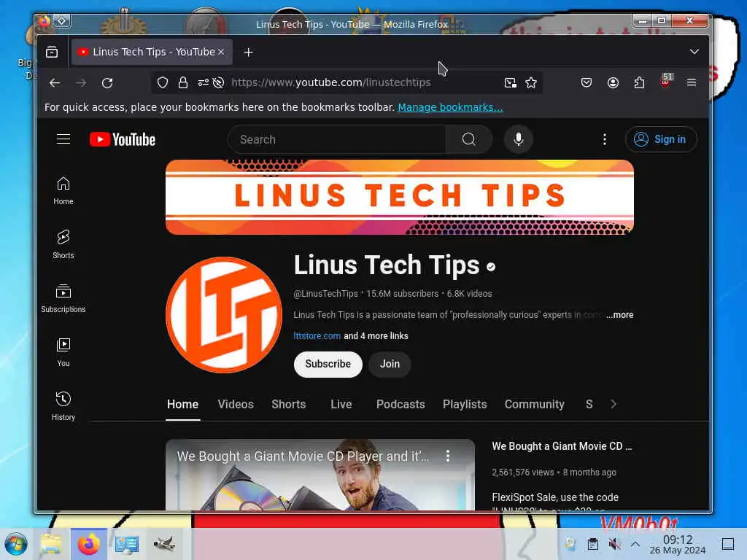This screenshot has width=747, height=560.
Task: Open Subscriptions in sidebar
Action: coord(63,298)
